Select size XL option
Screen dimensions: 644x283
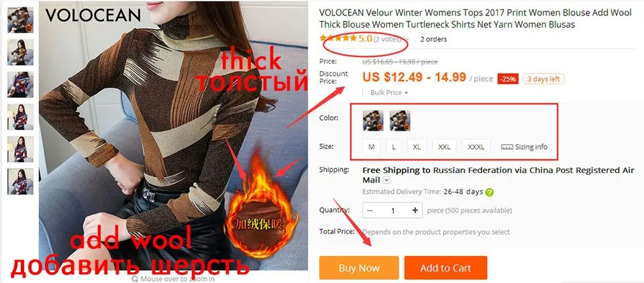(417, 147)
